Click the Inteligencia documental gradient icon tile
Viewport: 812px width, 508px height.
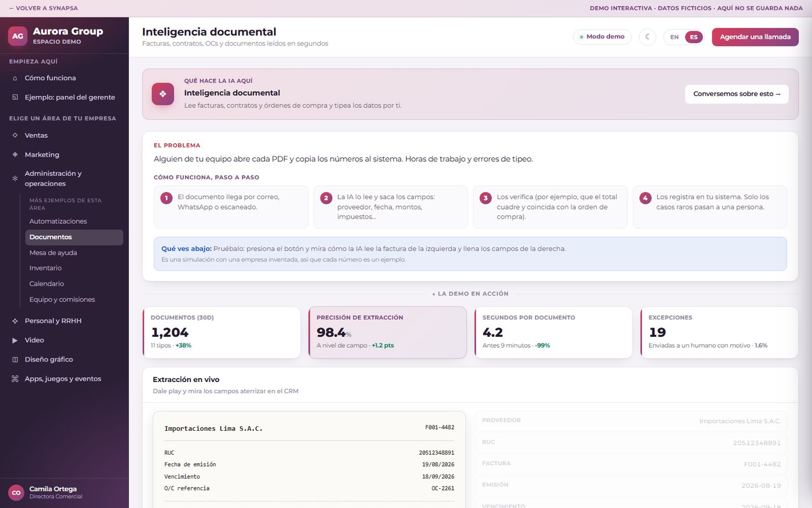(163, 94)
